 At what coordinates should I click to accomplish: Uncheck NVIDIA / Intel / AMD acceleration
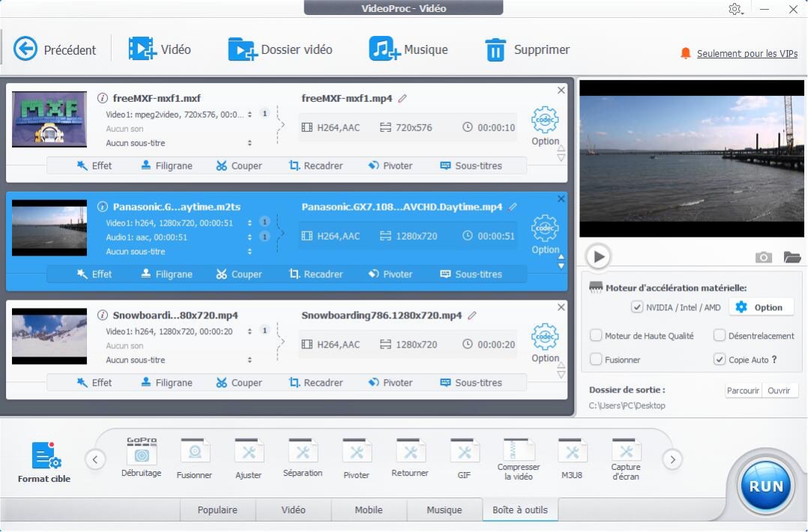(637, 307)
